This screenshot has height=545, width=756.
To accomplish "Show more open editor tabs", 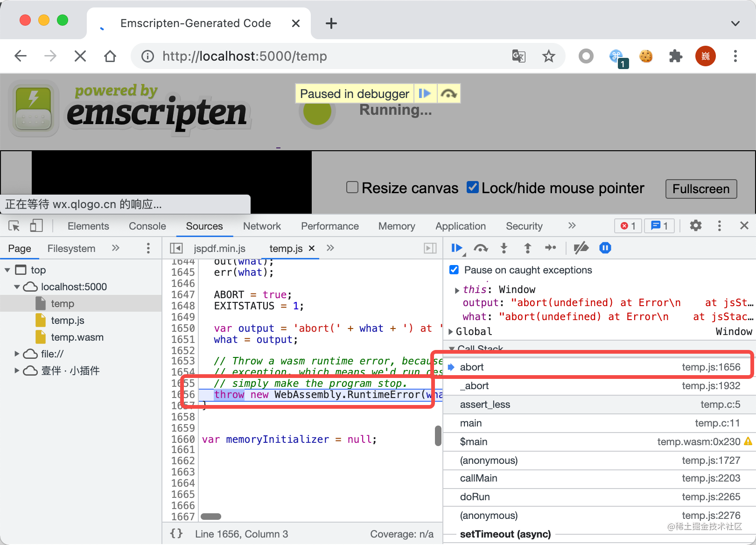I will tap(330, 248).
